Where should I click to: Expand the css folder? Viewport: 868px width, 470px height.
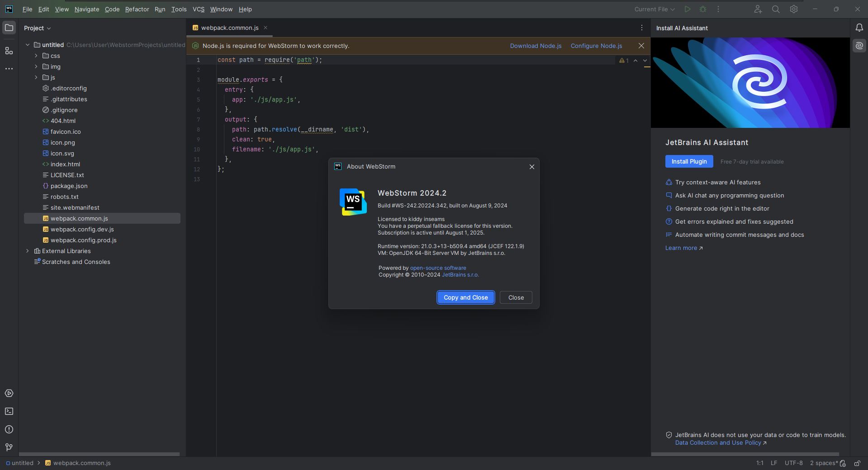[36, 56]
